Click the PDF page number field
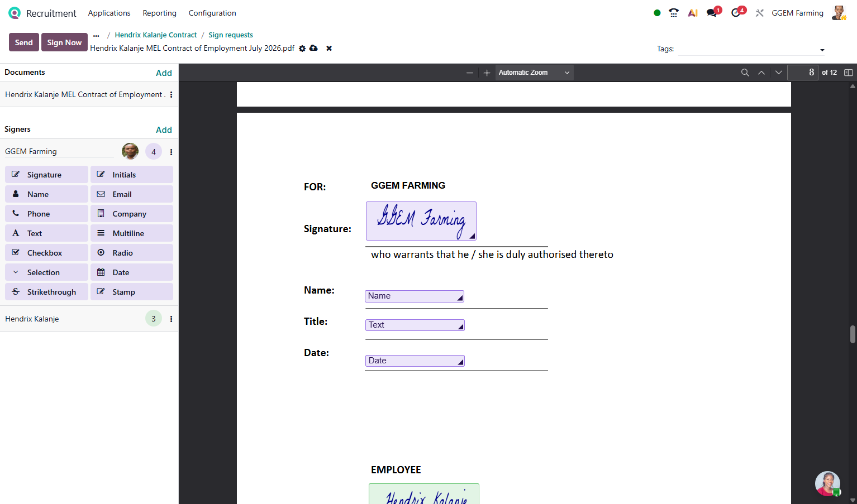The width and height of the screenshot is (857, 504). (803, 73)
